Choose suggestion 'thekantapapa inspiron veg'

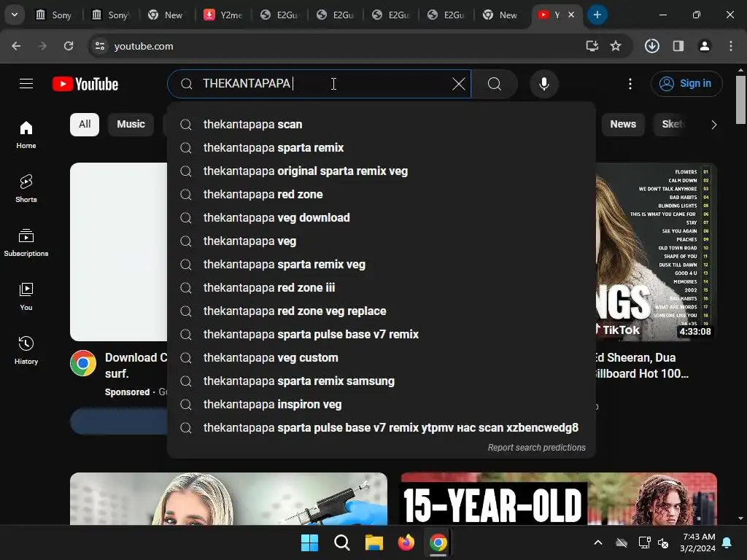pyautogui.click(x=381, y=404)
